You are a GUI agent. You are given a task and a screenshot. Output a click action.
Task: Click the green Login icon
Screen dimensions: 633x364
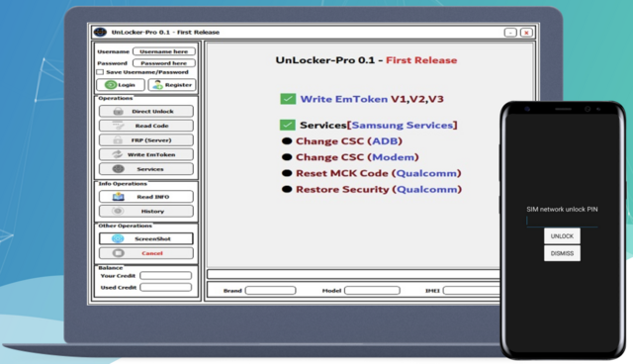click(x=111, y=85)
